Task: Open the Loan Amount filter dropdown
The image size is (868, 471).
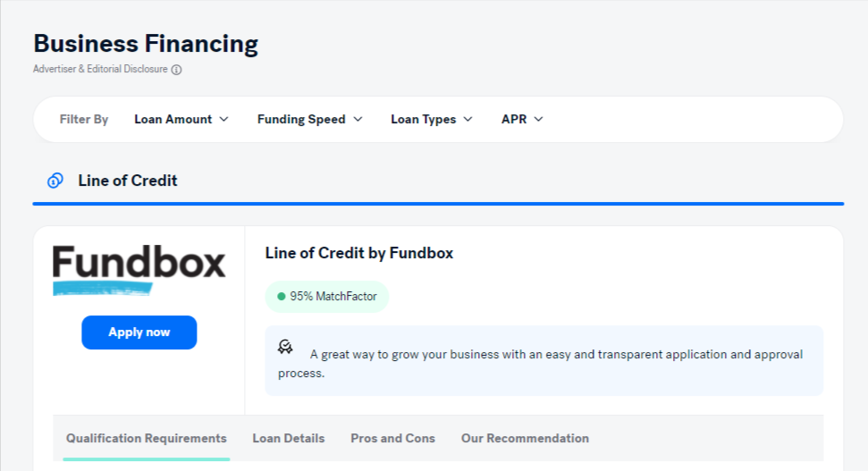Action: tap(181, 119)
